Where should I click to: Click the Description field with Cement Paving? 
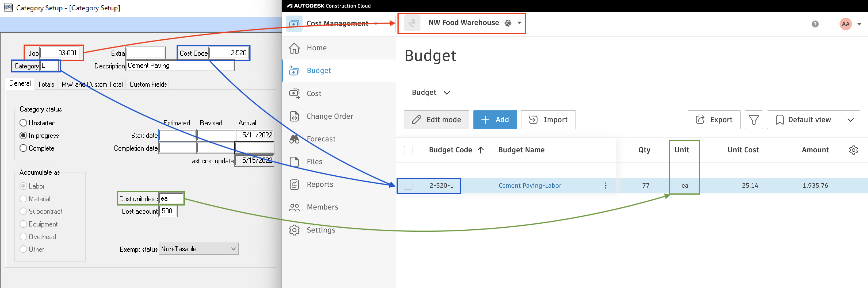tap(180, 66)
